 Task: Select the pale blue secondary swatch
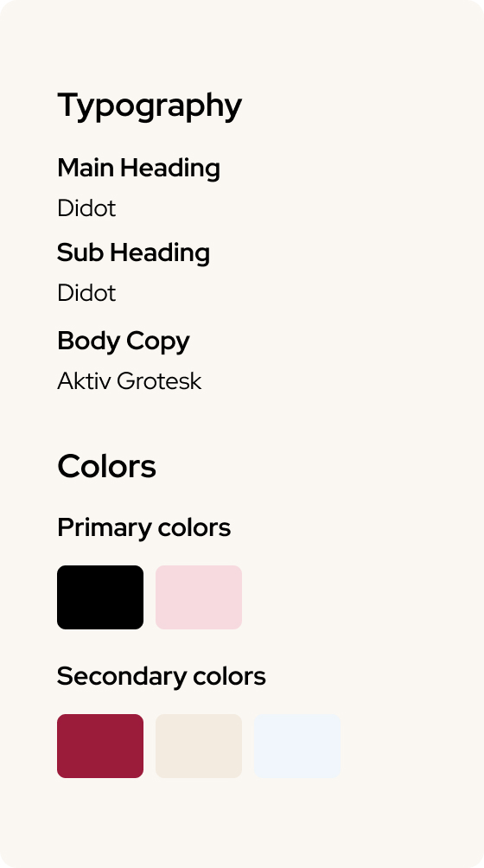click(x=297, y=745)
